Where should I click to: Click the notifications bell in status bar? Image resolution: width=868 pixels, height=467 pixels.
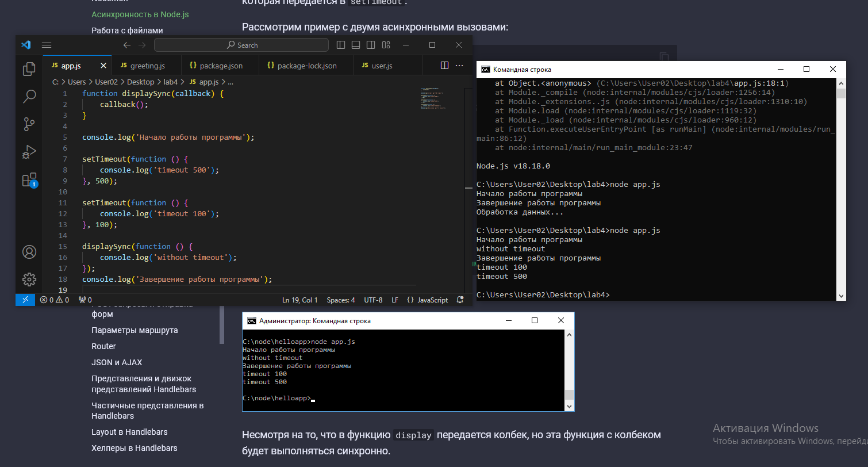(460, 300)
